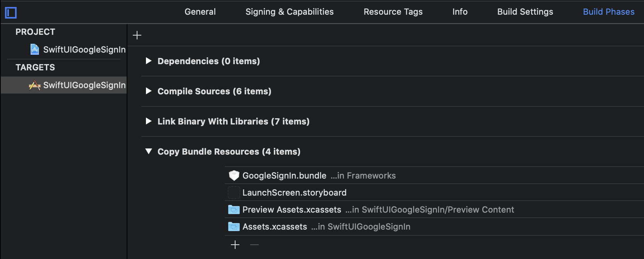Click the SwiftUIGoogleSignIn target icon

point(35,85)
